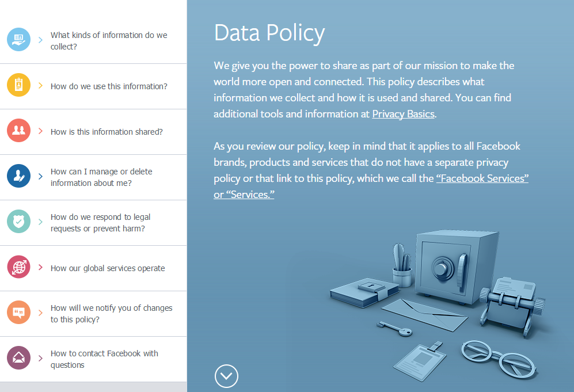Expand chevron next to "How do we use"
The height and width of the screenshot is (392, 574).
(x=40, y=86)
